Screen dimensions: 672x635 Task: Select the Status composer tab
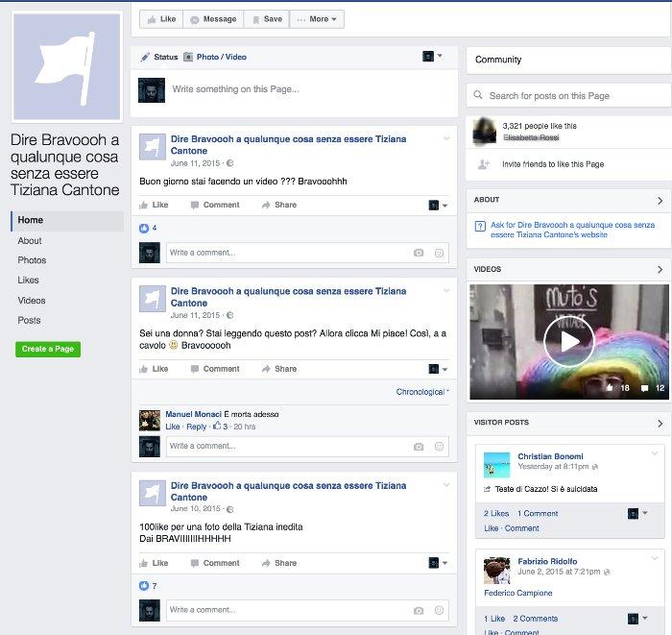159,57
